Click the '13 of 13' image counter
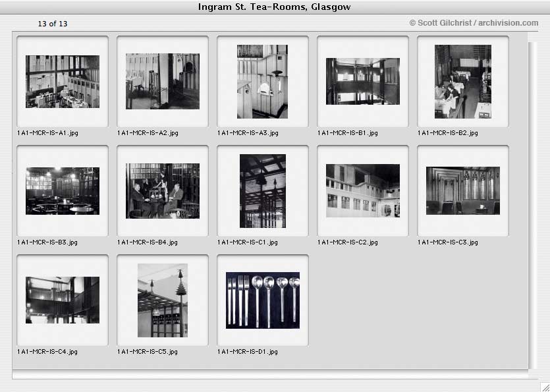Image resolution: width=550 pixels, height=392 pixels. click(x=53, y=24)
